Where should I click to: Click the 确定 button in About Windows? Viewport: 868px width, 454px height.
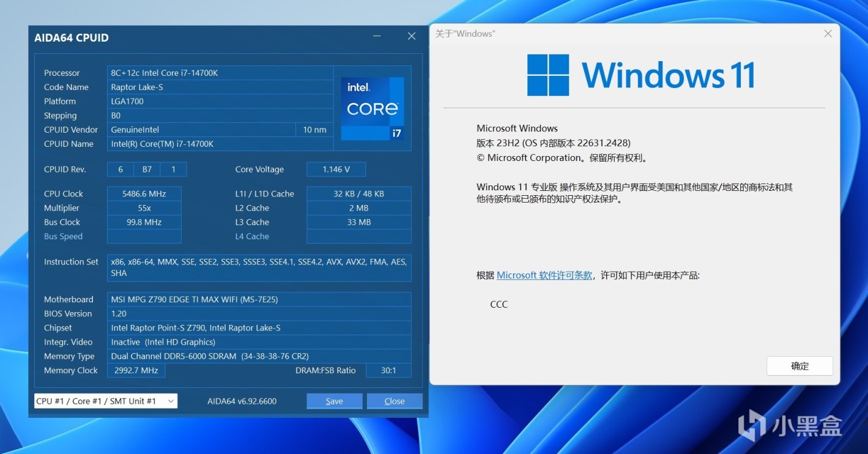point(799,366)
